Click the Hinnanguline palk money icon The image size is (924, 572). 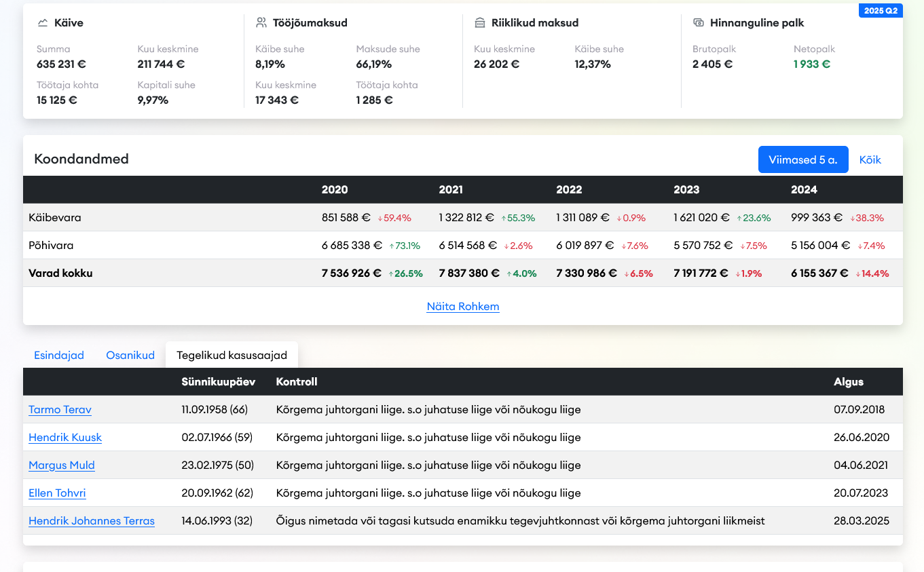pyautogui.click(x=698, y=23)
